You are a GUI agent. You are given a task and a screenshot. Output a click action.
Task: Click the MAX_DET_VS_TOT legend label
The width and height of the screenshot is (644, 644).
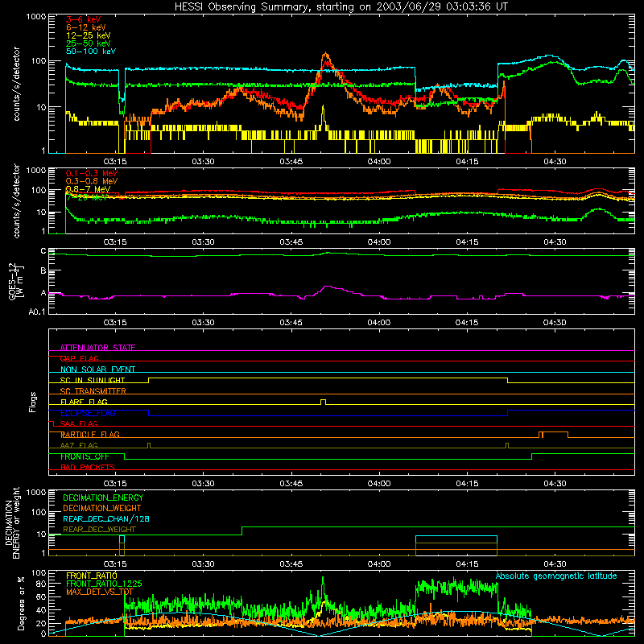(100, 592)
